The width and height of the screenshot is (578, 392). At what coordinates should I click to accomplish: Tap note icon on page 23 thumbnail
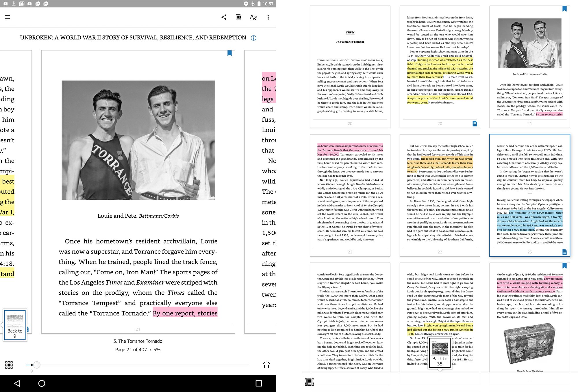[564, 252]
